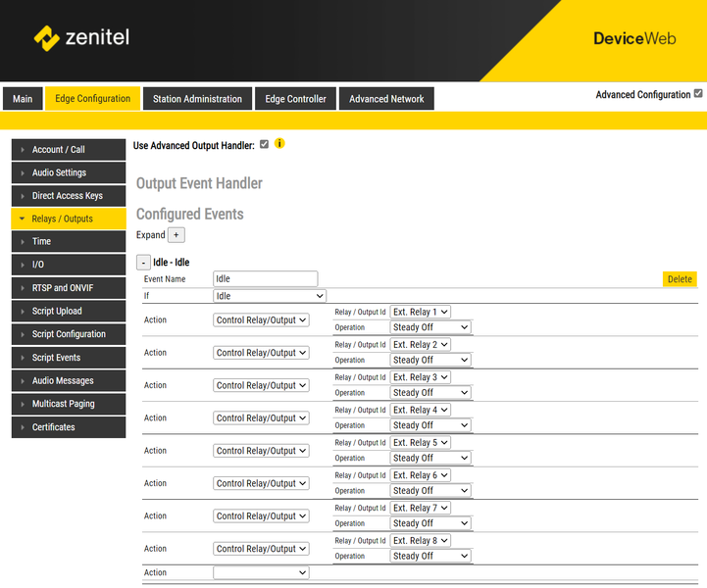Open Action dropdown for Ext. Relay 7
707x588 pixels.
point(261,515)
